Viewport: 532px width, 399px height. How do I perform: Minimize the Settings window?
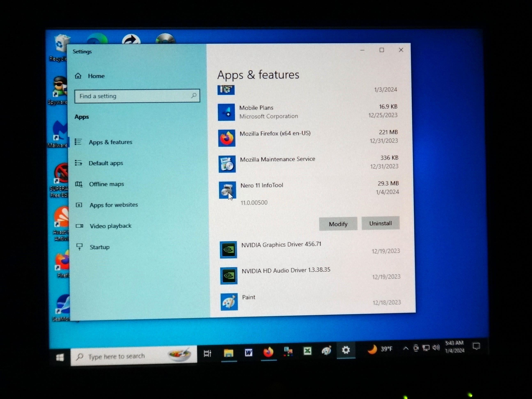coord(362,50)
